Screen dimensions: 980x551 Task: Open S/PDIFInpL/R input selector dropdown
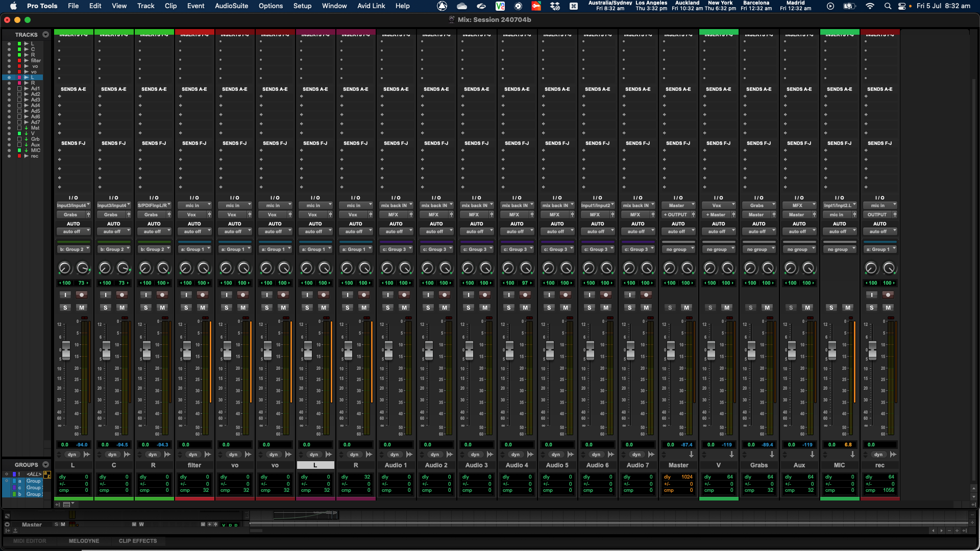(154, 206)
